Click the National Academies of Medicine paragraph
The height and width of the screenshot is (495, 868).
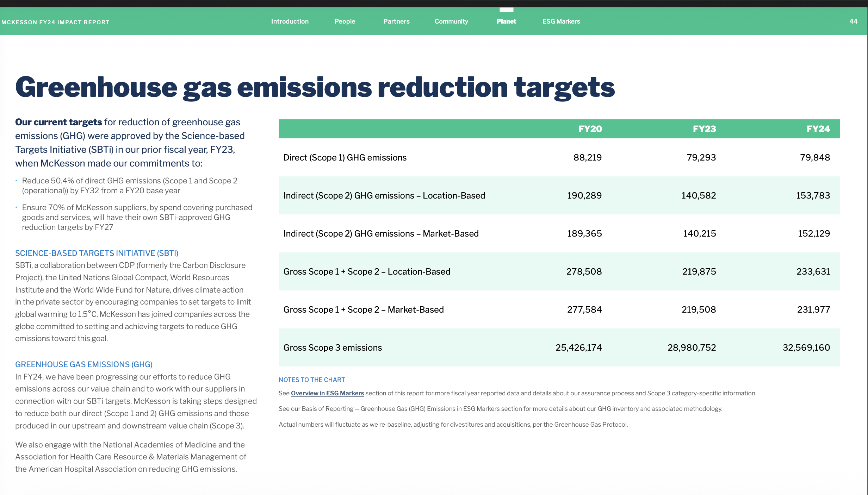click(x=131, y=457)
